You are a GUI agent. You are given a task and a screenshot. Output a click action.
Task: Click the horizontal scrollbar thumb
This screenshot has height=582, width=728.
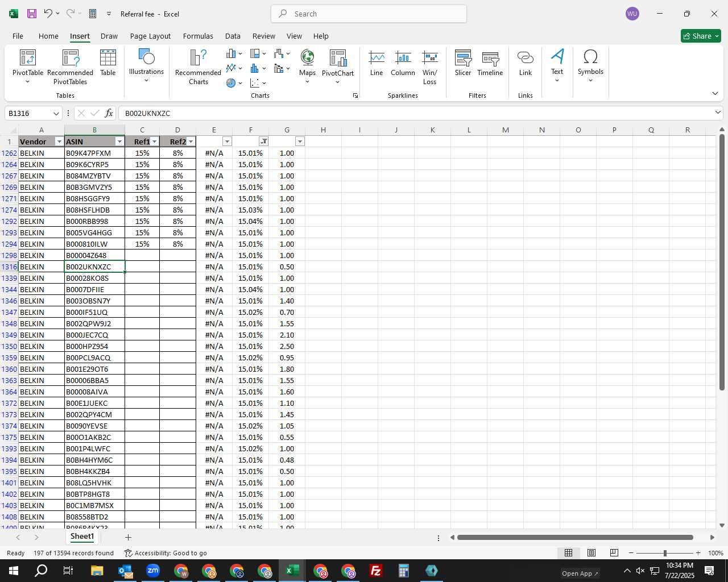[x=575, y=537]
